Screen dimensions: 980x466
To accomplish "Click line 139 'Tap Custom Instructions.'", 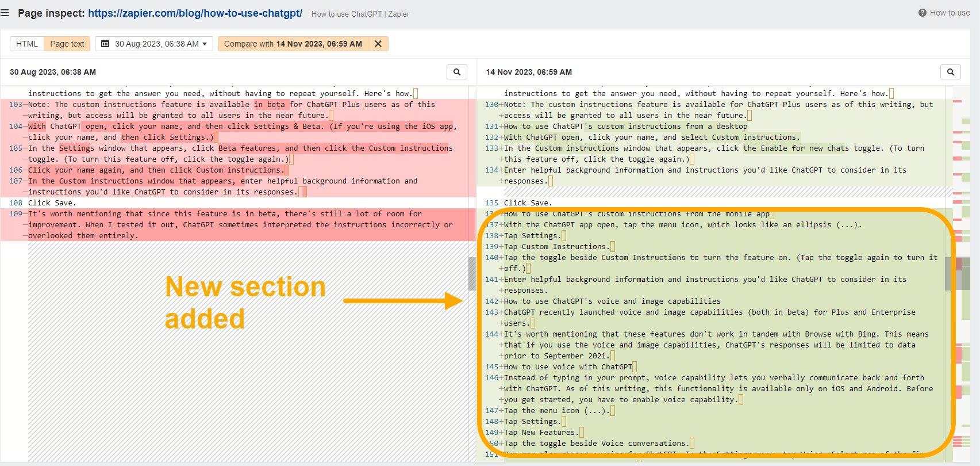I will (x=556, y=246).
